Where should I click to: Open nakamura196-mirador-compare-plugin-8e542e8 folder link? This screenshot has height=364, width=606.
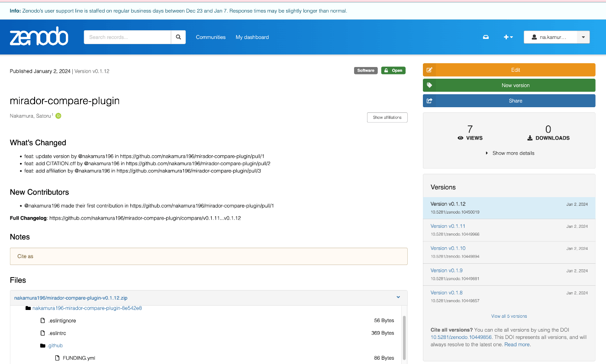(x=87, y=308)
